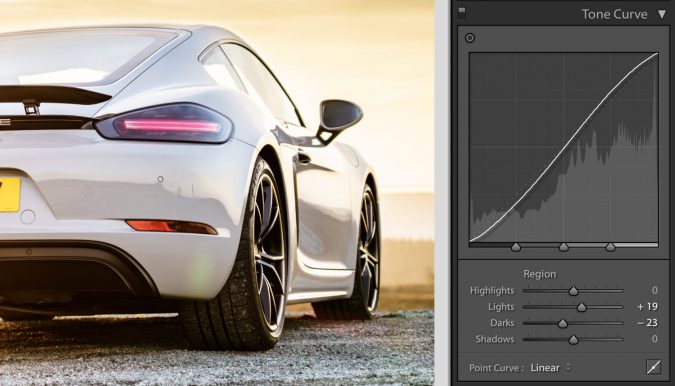Click the Shadows value 0 field
Screen dimensions: 675x386
(654, 339)
